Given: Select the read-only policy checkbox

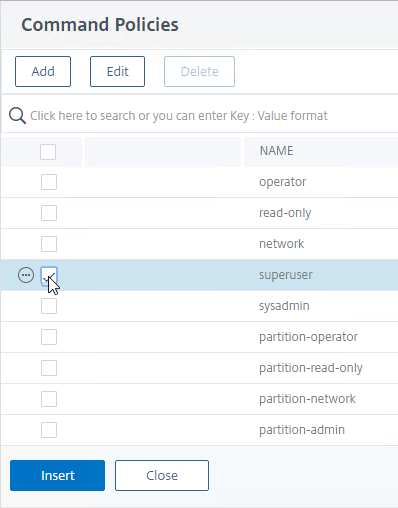Looking at the screenshot, I should coord(49,213).
